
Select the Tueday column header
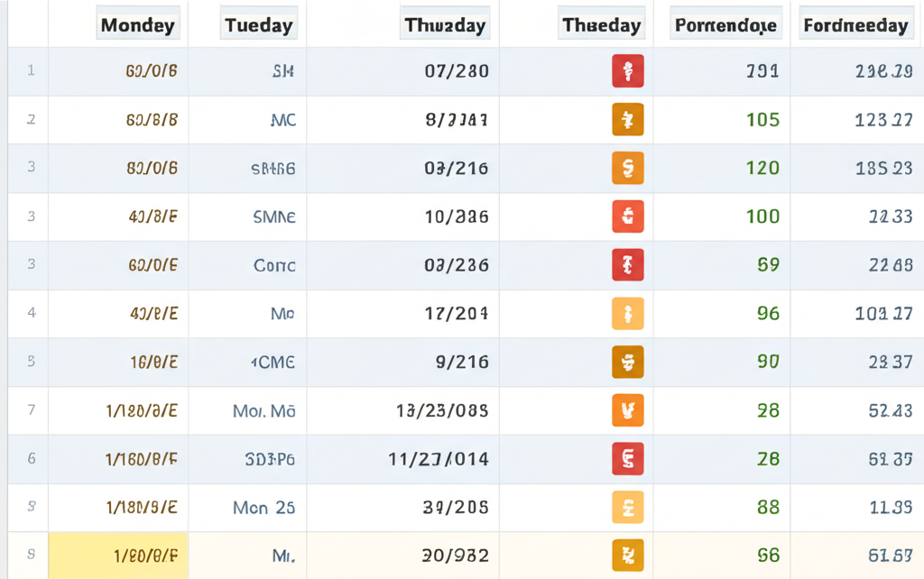[x=258, y=25]
